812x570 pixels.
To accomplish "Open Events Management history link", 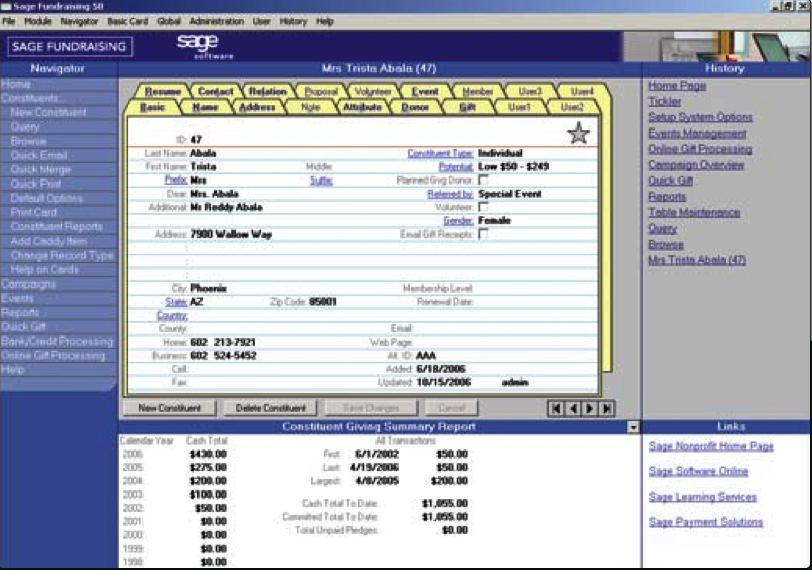I will click(698, 134).
